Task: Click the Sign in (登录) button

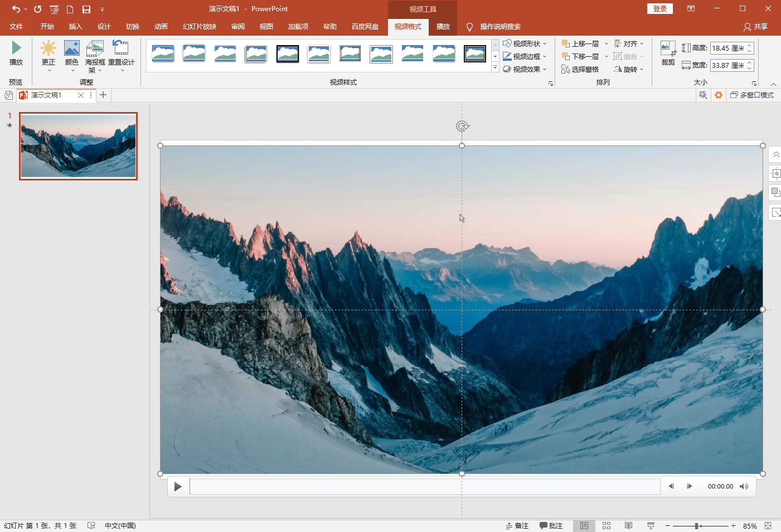Action: (x=659, y=9)
